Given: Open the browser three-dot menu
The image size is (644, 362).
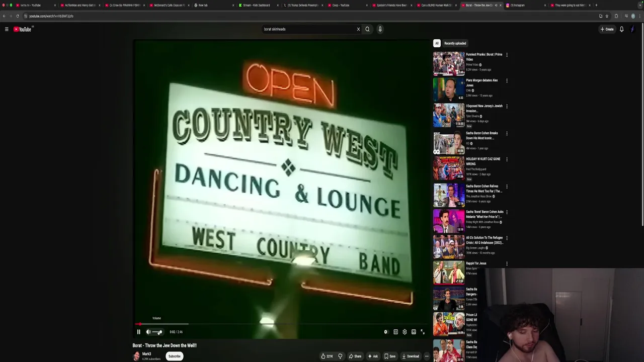Looking at the screenshot, I should [x=640, y=16].
